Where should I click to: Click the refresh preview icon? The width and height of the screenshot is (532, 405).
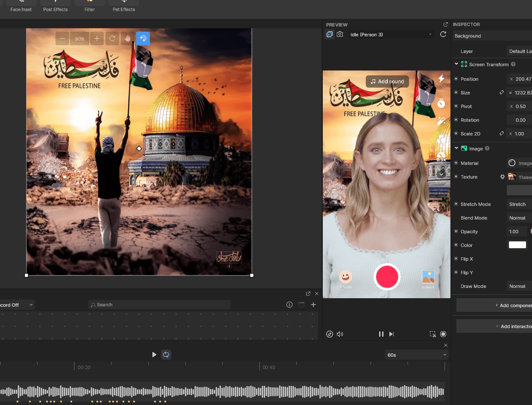click(x=443, y=34)
